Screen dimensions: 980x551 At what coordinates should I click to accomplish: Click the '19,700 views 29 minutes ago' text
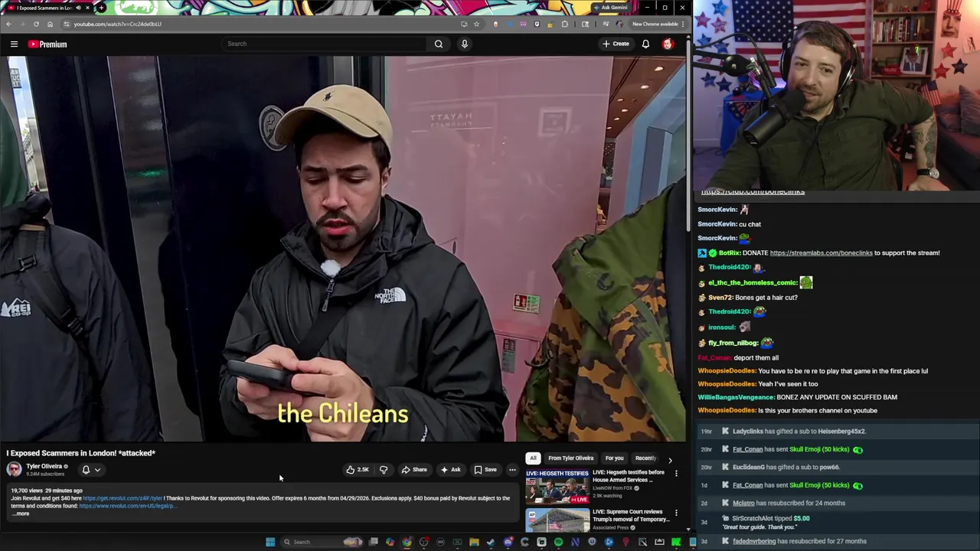point(47,491)
